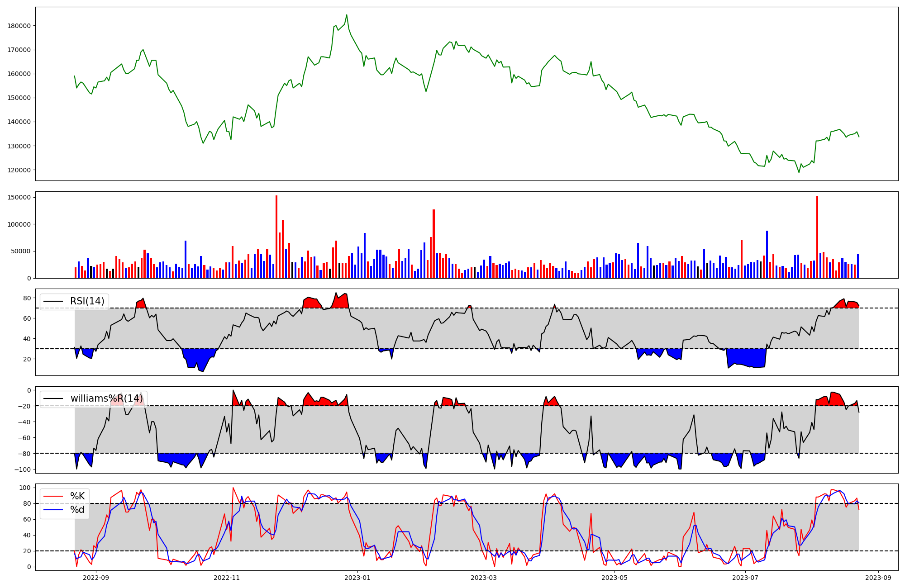Screen dimensions: 905x588
Task: Select the 2023-01 date axis label
Action: tap(357, 578)
